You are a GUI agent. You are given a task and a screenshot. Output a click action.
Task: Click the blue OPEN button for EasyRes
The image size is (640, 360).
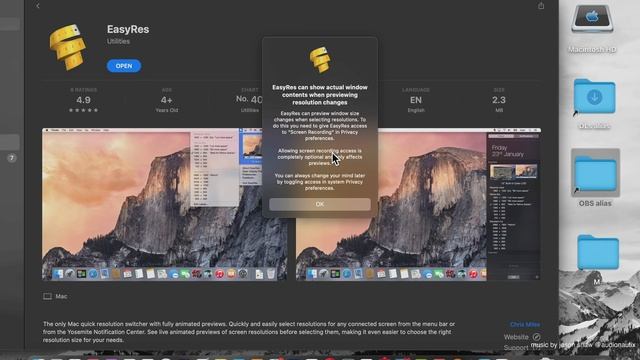click(124, 66)
